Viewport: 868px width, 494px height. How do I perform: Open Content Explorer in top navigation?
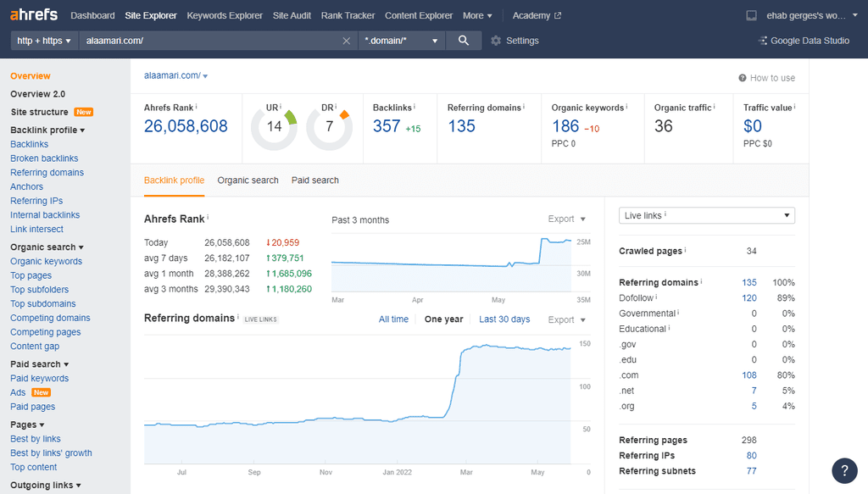point(419,15)
